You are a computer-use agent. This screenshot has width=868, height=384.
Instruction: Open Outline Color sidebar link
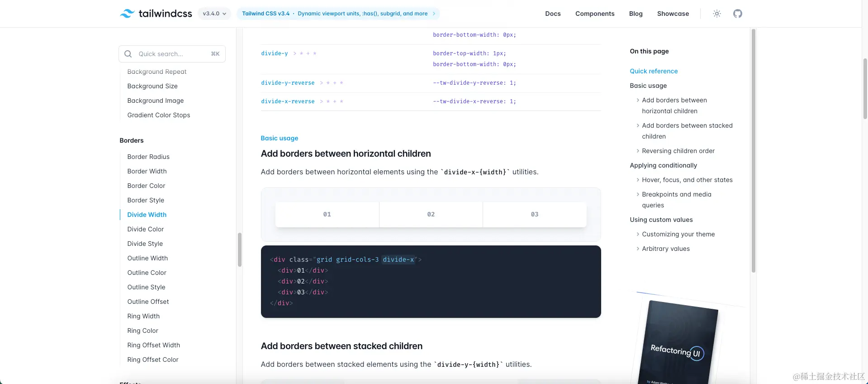147,273
